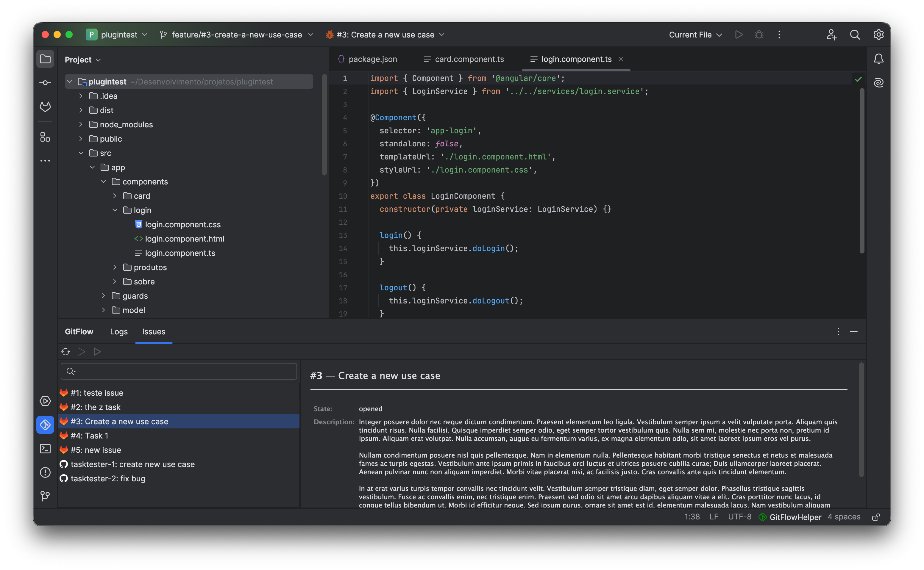Open the Problems tool window icon
The height and width of the screenshot is (570, 924).
tap(45, 472)
